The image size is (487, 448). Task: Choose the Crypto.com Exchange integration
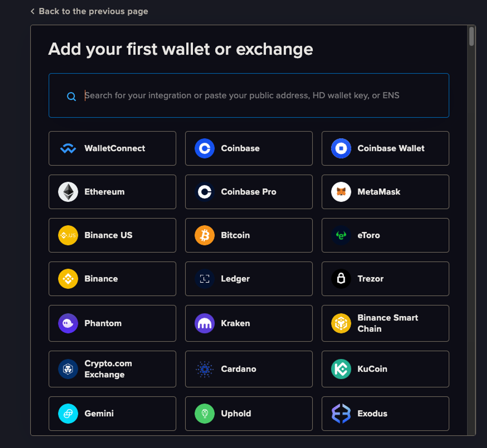click(x=112, y=369)
